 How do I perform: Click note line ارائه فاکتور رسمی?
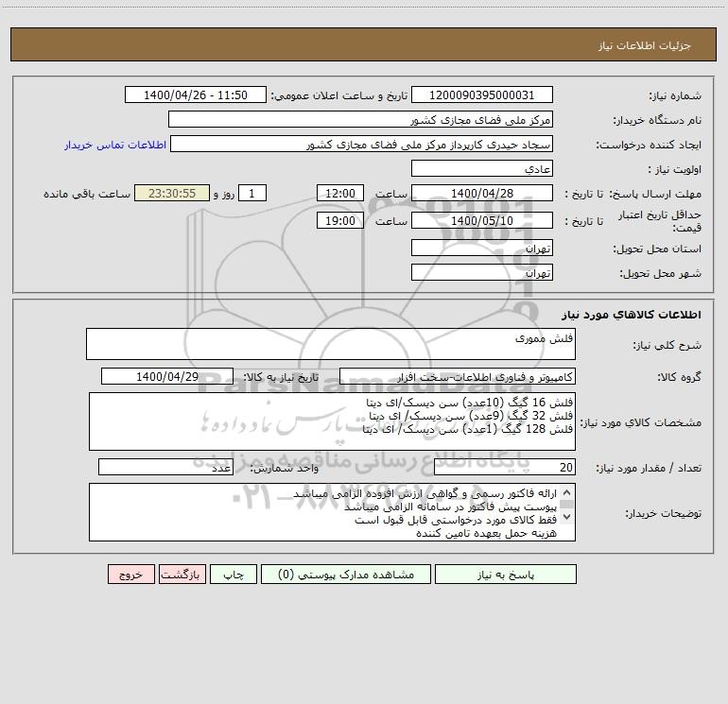[x=425, y=493]
